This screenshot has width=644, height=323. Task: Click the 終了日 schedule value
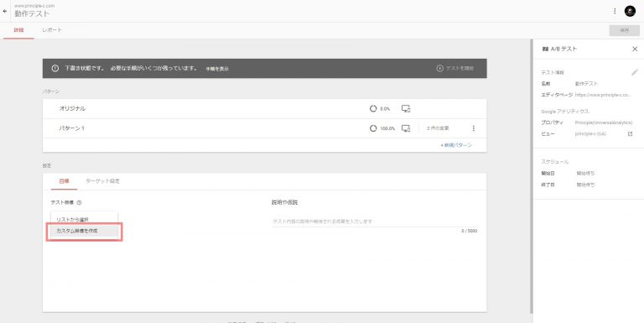[x=585, y=185]
